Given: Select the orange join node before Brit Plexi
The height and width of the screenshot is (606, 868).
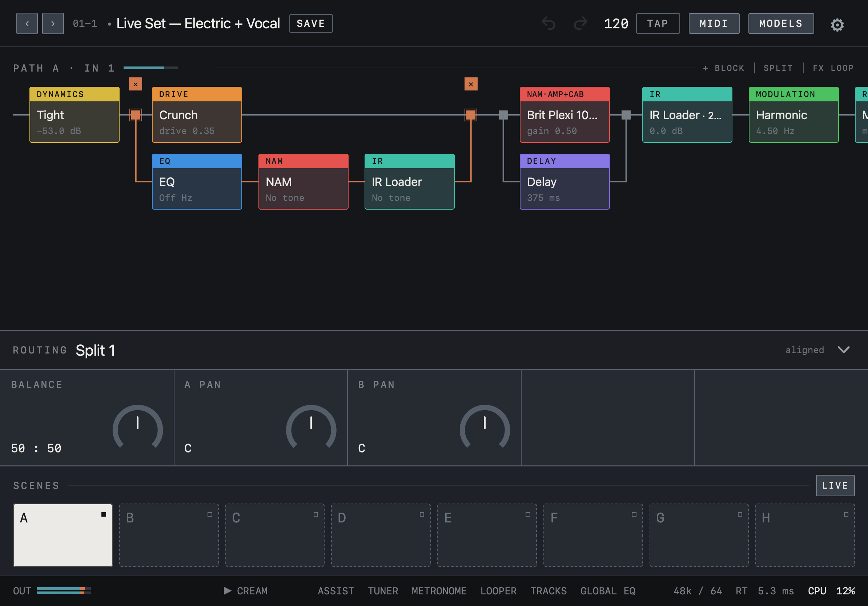Looking at the screenshot, I should [471, 115].
